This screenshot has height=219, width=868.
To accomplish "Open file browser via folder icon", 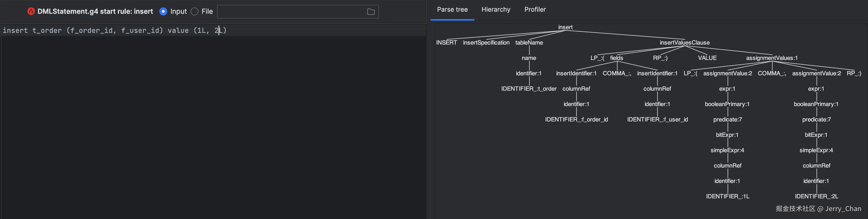I will tap(371, 12).
